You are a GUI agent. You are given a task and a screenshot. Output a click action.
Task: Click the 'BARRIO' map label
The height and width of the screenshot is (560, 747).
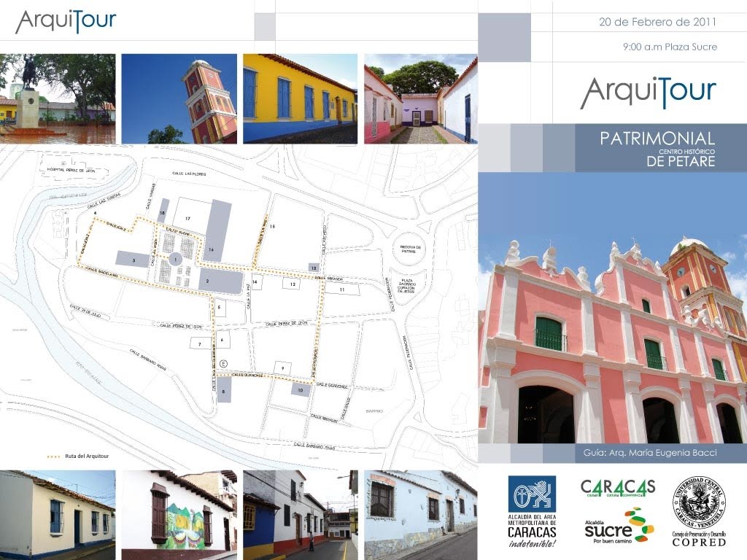374,411
